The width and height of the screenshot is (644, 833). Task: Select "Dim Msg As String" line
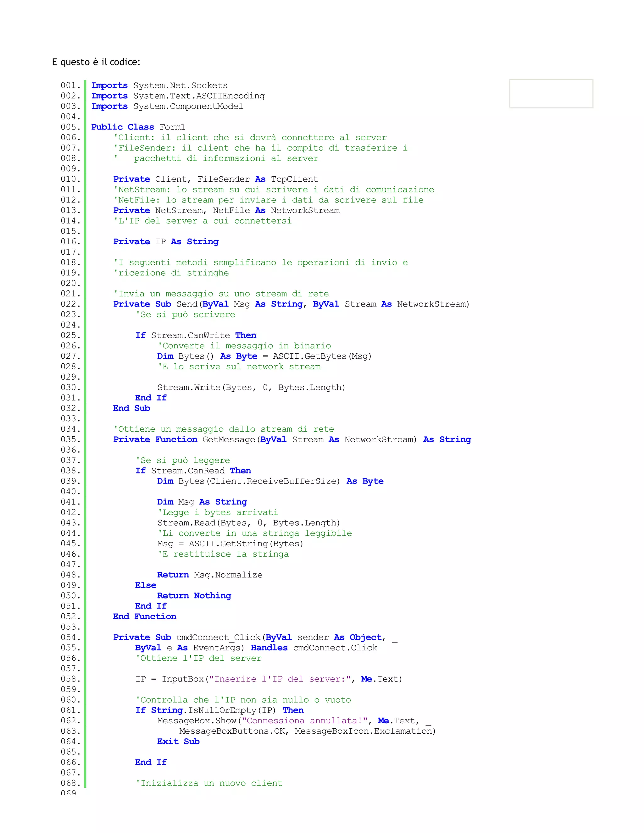[202, 502]
